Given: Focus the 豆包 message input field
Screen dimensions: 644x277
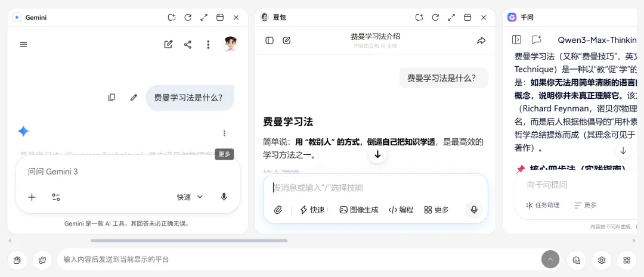Looking at the screenshot, I should 376,188.
